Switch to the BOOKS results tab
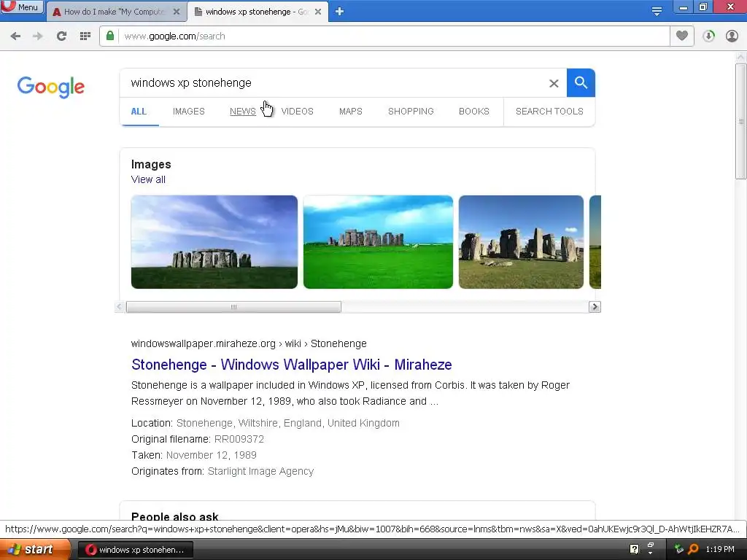 [474, 112]
